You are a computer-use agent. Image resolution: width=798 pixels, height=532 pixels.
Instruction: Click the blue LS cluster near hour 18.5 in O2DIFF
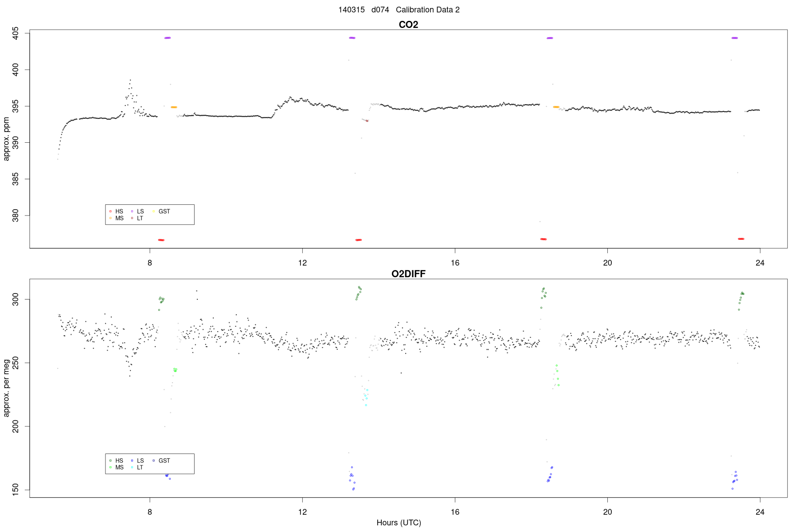point(550,474)
